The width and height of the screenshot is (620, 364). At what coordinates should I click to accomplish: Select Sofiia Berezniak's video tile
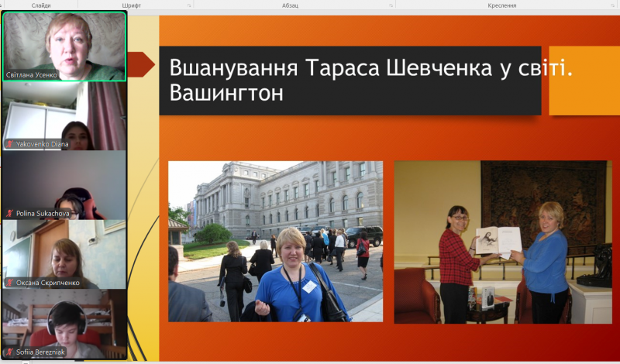point(64,324)
